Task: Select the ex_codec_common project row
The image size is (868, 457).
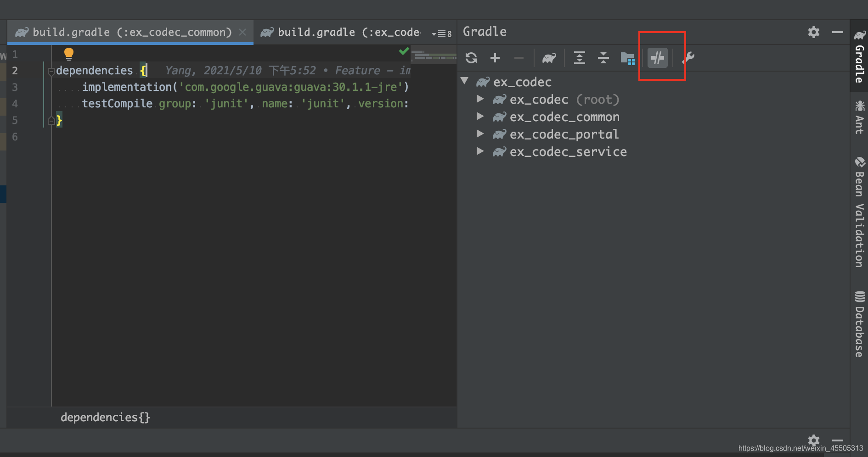Action: (653, 117)
